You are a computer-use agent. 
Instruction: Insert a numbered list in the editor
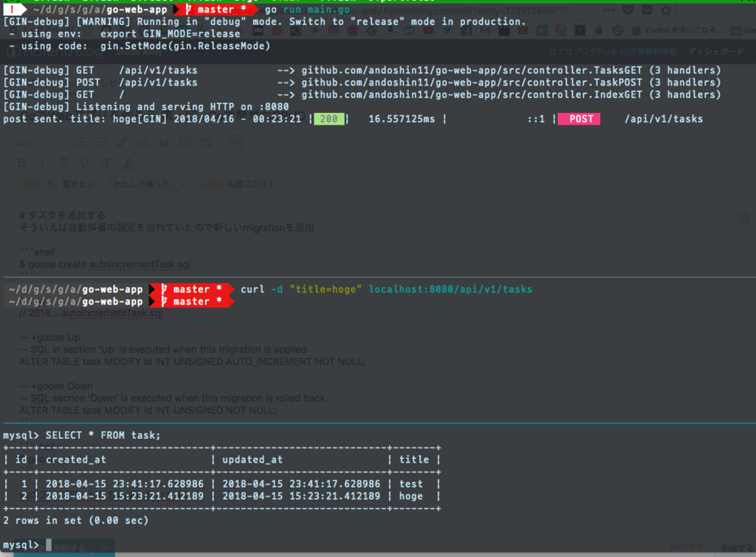(101, 142)
